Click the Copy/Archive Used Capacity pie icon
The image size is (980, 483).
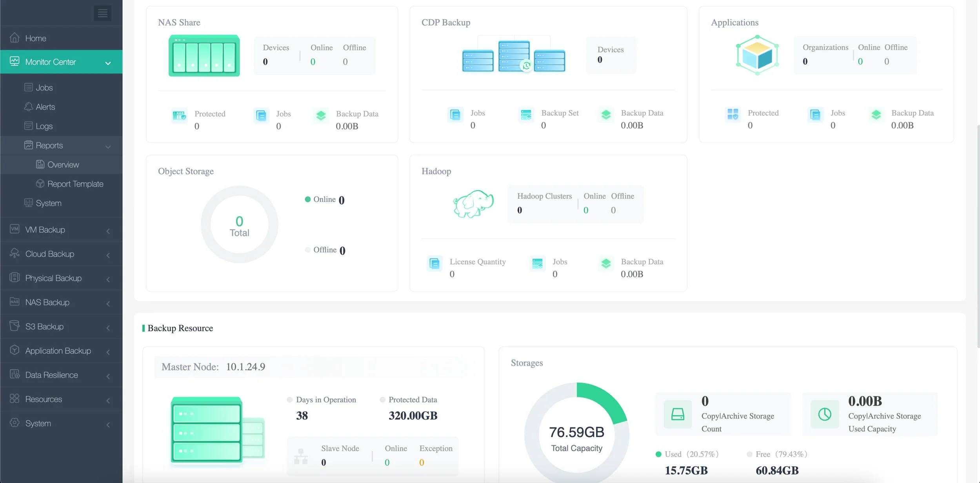[824, 414]
